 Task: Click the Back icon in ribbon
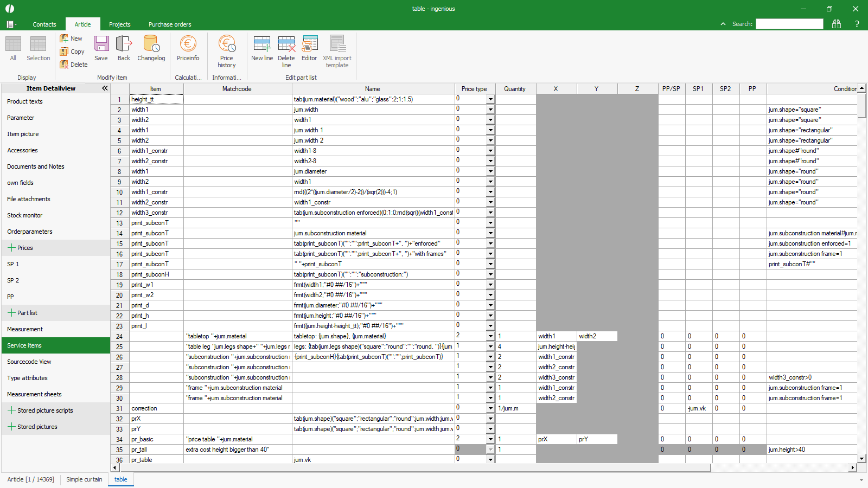(x=124, y=48)
